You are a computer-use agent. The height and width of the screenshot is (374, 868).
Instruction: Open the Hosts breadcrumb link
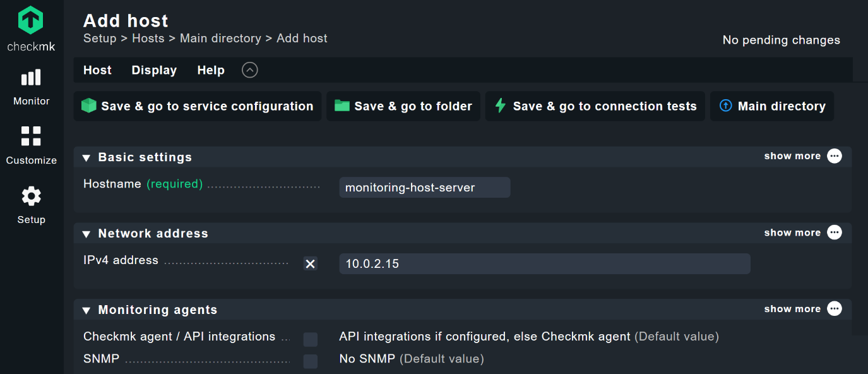click(148, 38)
